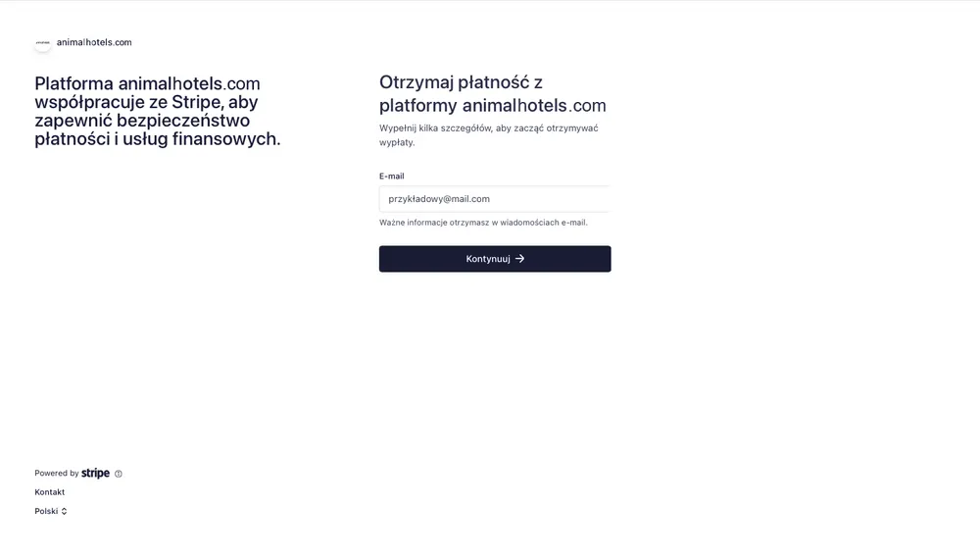Open the Polski language dropdown
Image resolution: width=980 pixels, height=558 pixels.
click(51, 511)
